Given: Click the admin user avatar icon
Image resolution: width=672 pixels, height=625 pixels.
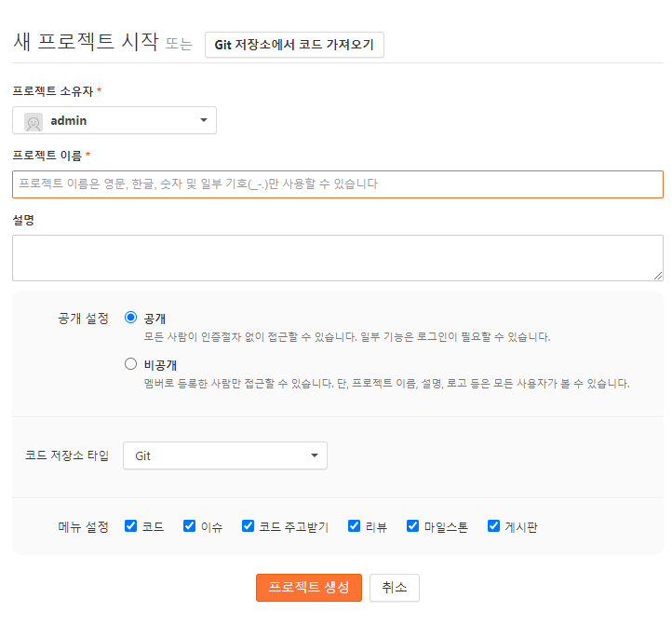Looking at the screenshot, I should point(34,122).
